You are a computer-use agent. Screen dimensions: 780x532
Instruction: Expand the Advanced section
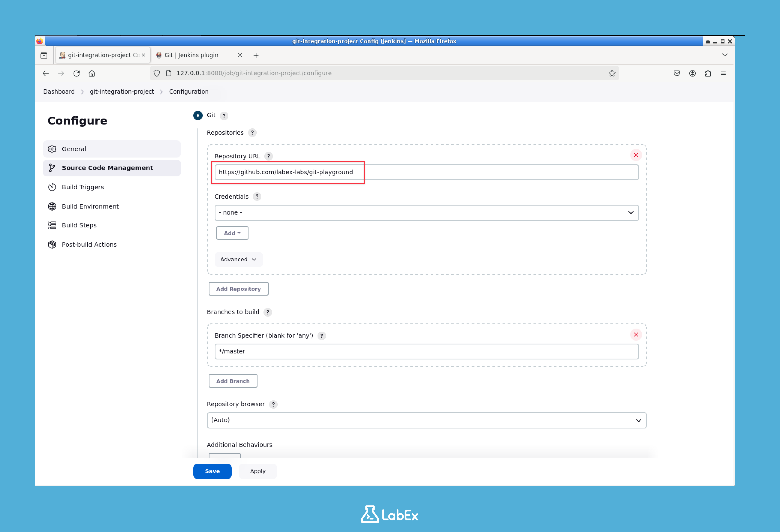[x=238, y=259]
